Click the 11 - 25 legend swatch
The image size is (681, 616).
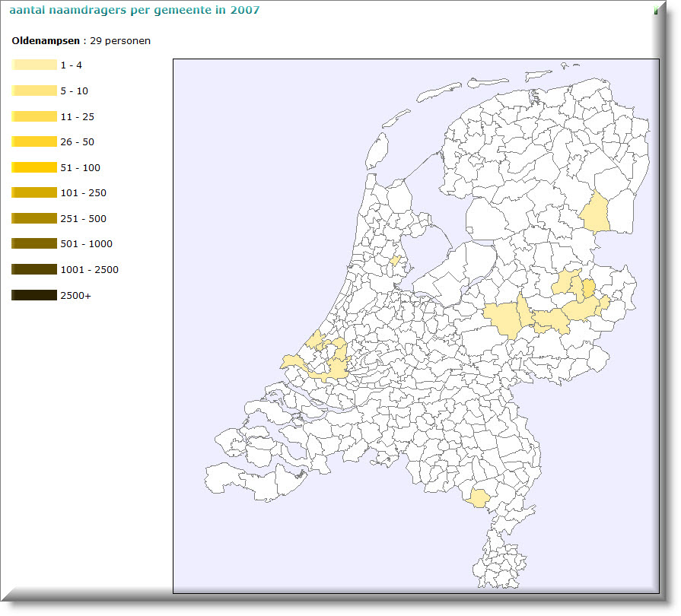pyautogui.click(x=34, y=116)
